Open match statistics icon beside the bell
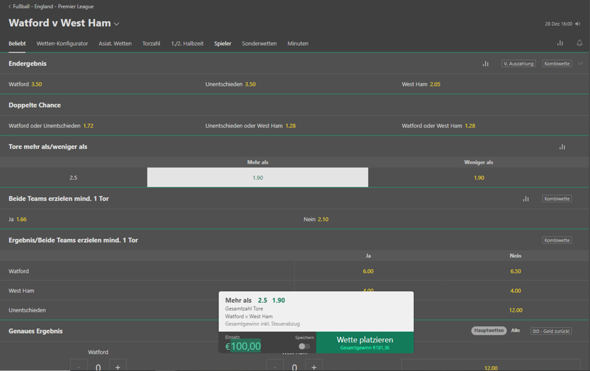The image size is (590, 371). (560, 43)
